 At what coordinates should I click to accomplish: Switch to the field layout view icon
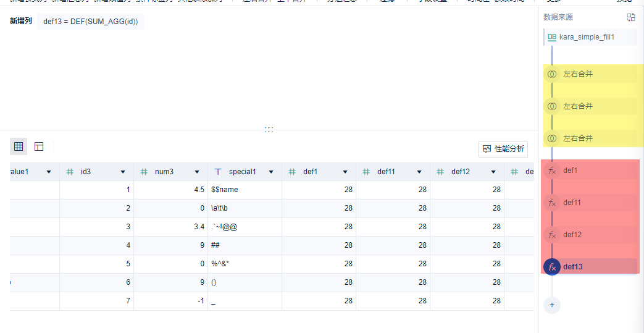39,146
